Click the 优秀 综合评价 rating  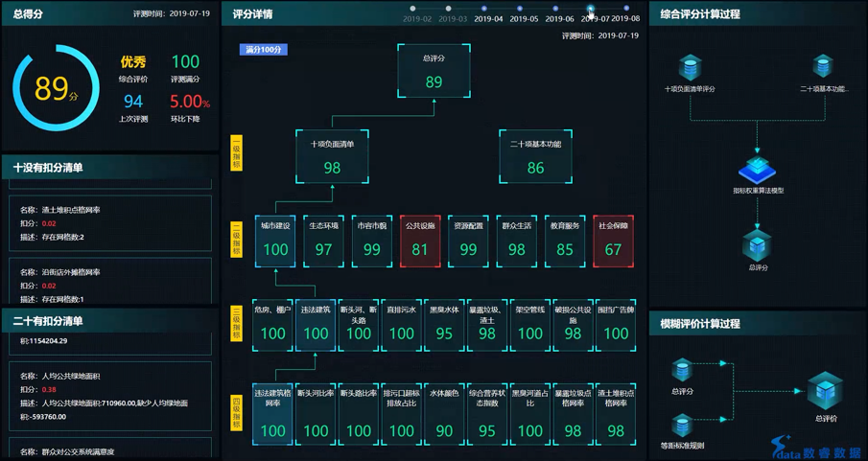click(133, 62)
